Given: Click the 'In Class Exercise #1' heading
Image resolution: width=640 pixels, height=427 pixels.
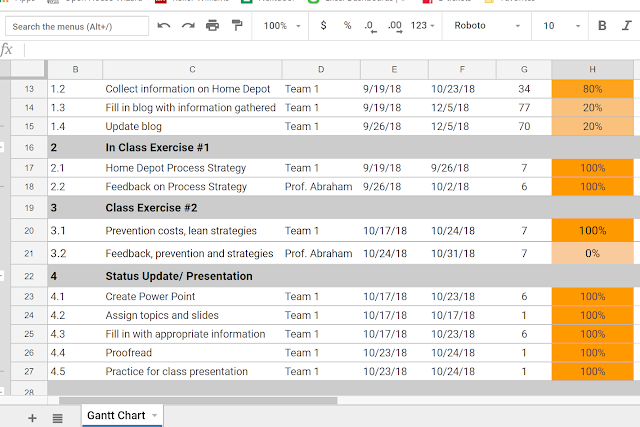Looking at the screenshot, I should [x=157, y=147].
